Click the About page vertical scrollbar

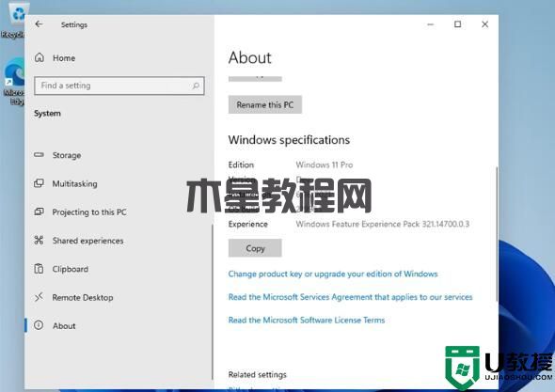coord(497,234)
